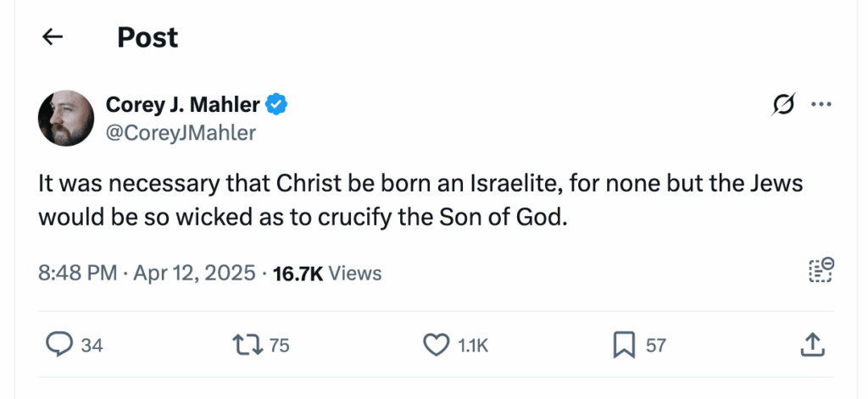Click the 8:48 PM timestamp
Screen dimensions: 868x399
pyautogui.click(x=78, y=273)
